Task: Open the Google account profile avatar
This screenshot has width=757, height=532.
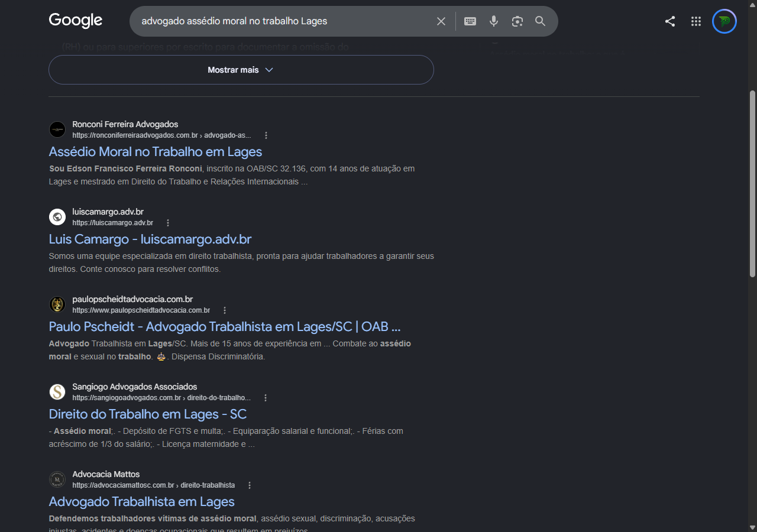Action: 724,21
